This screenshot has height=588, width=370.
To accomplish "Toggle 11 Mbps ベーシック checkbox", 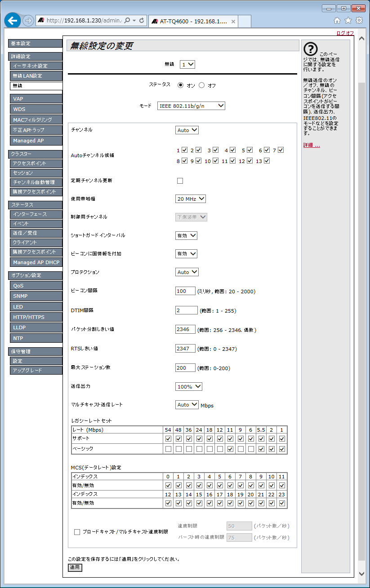I will 230,449.
